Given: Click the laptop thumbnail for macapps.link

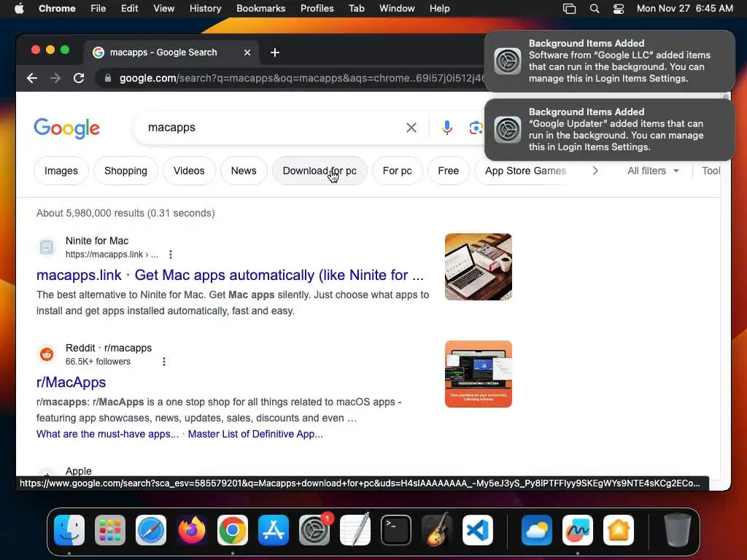Looking at the screenshot, I should pyautogui.click(x=479, y=267).
